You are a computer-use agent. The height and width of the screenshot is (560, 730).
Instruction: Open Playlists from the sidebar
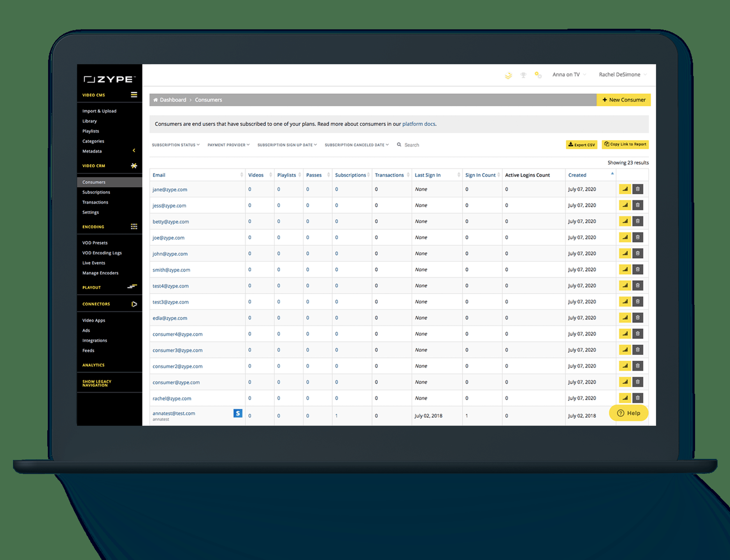coord(91,131)
